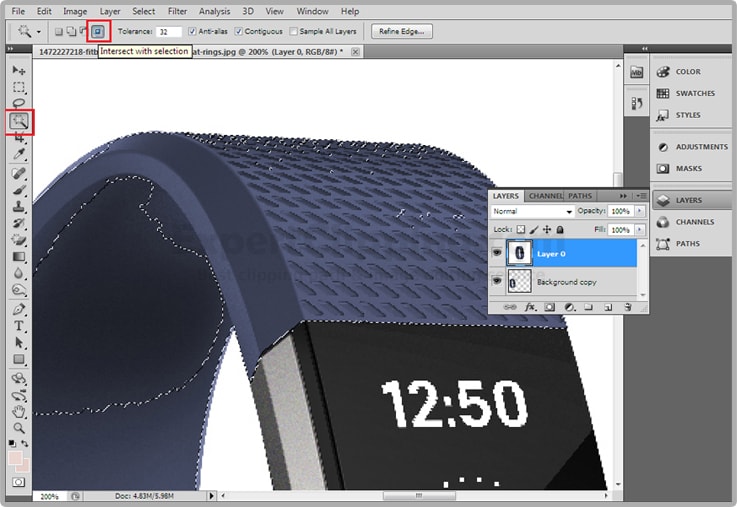Click the Refine Edge button

[x=401, y=31]
